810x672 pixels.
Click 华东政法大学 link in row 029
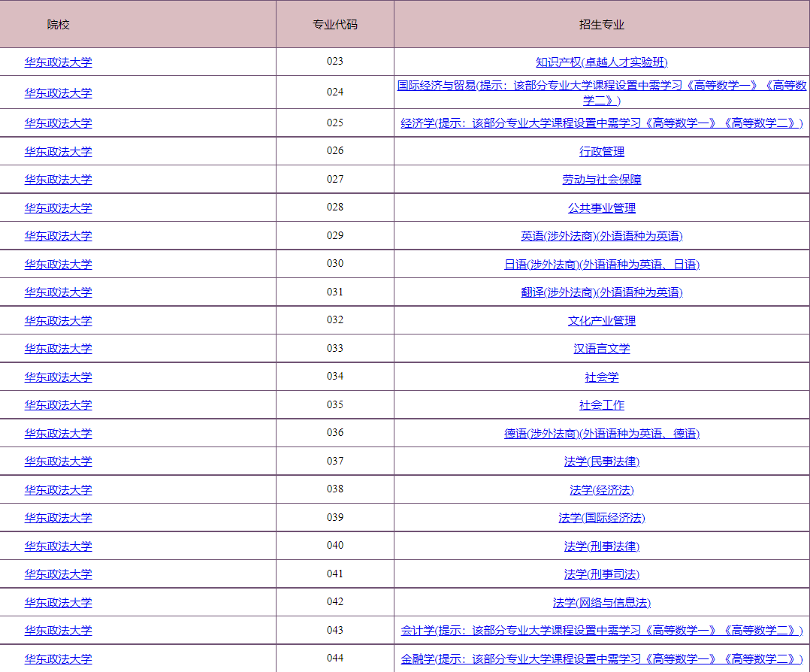[x=58, y=236]
